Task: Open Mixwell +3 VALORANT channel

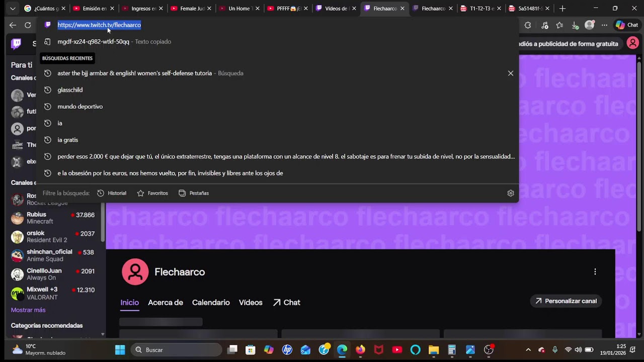Action: pyautogui.click(x=53, y=293)
